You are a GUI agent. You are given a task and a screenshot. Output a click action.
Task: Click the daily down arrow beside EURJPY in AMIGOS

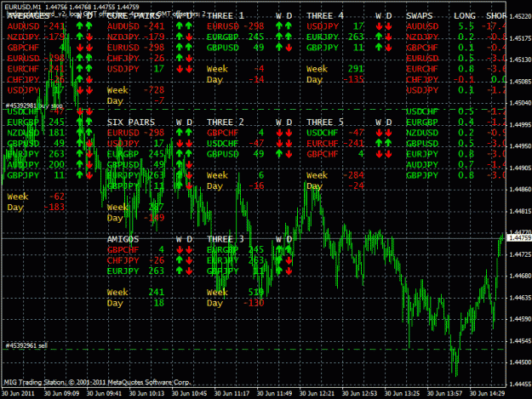click(189, 271)
